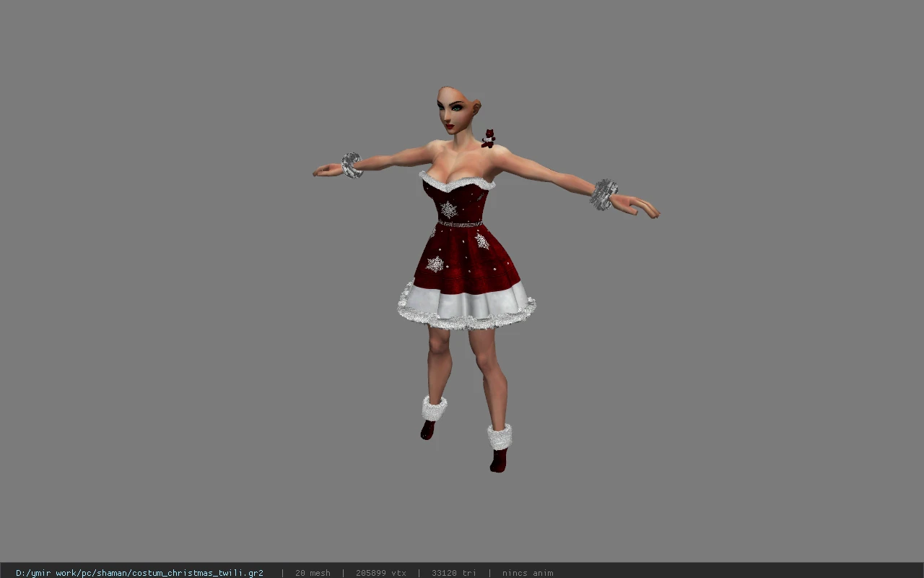Click the "20 mesh" status entry
The height and width of the screenshot is (578, 924).
(313, 573)
